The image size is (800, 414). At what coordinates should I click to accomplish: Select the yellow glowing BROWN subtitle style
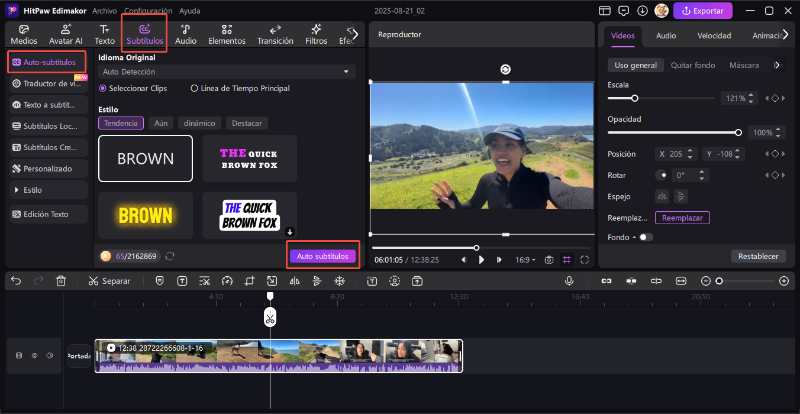coord(145,215)
